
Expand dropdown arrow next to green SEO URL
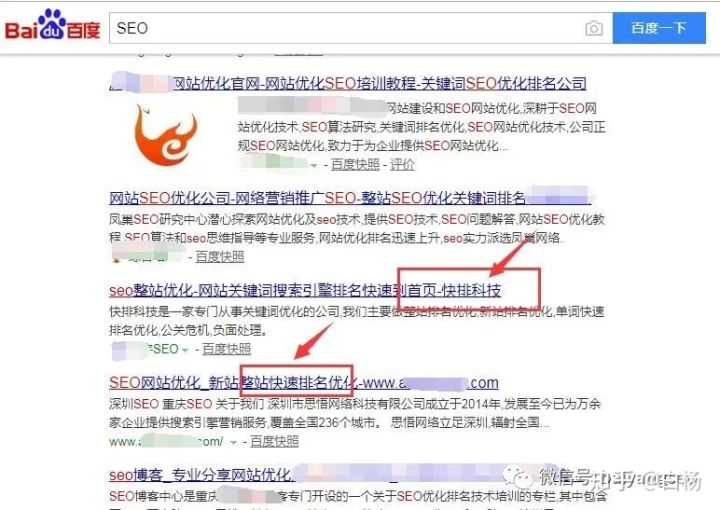pyautogui.click(x=185, y=350)
